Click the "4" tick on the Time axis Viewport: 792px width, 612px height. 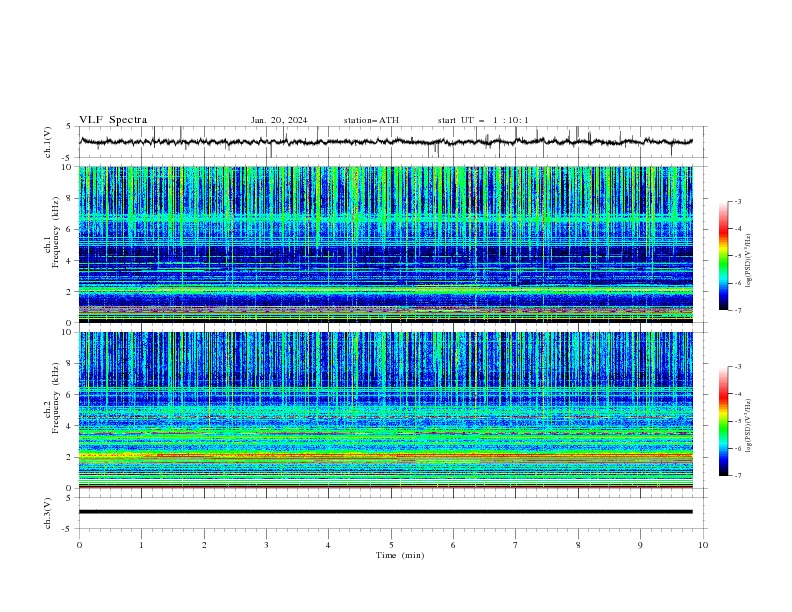click(328, 545)
